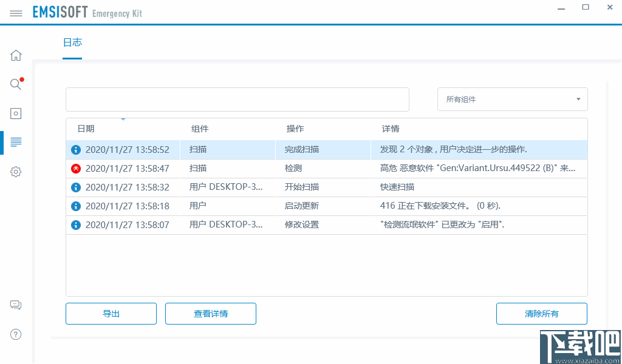Click inside the log search input field
The width and height of the screenshot is (622, 364).
[237, 99]
